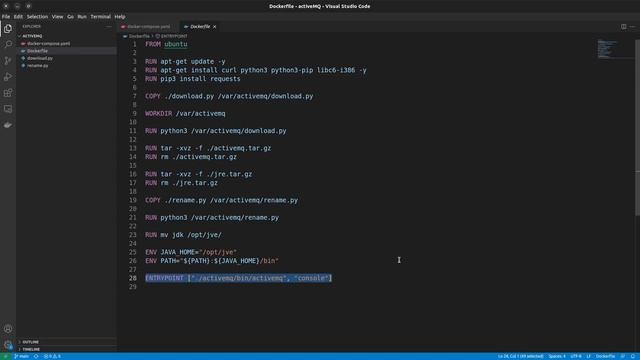
Task: Click the 'pip3 install requests' text on line 5
Action: click(x=200, y=79)
